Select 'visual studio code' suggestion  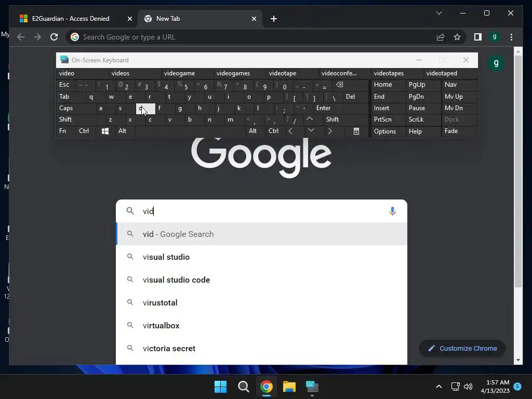(x=261, y=280)
